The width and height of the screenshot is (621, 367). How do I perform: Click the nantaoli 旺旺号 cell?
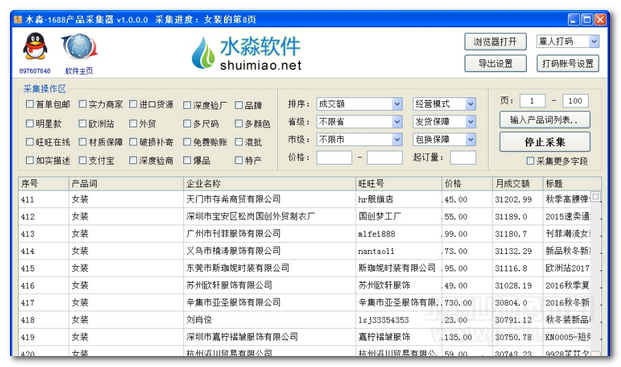399,251
